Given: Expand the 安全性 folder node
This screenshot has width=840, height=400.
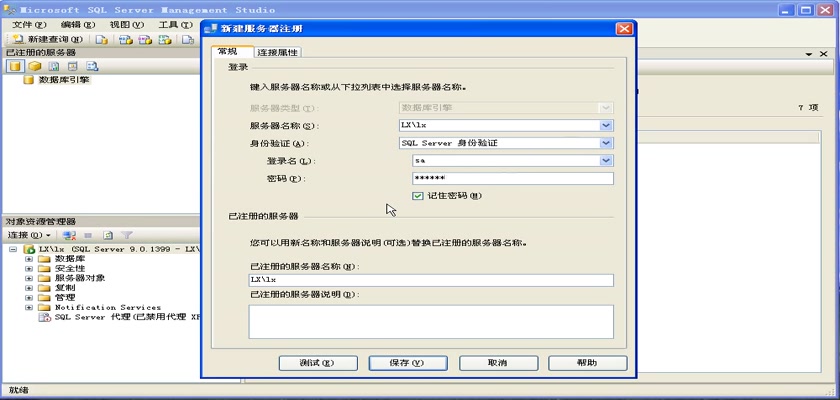Looking at the screenshot, I should tap(29, 269).
